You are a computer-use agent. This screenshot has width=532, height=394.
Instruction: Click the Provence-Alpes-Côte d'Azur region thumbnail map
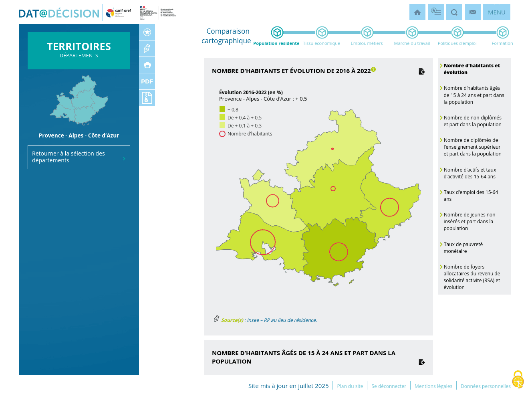point(79,100)
